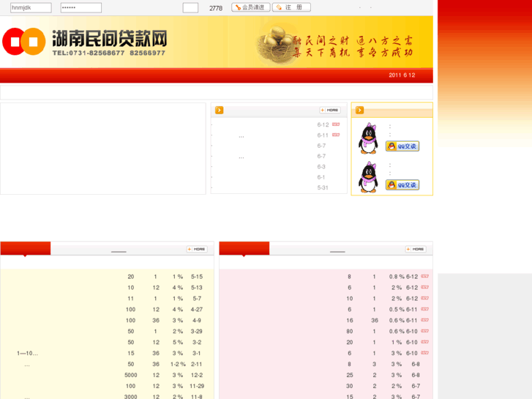Screen dimensions: 532x399
Task: Click the empty captcha box beside 2778
Action: (190, 7)
